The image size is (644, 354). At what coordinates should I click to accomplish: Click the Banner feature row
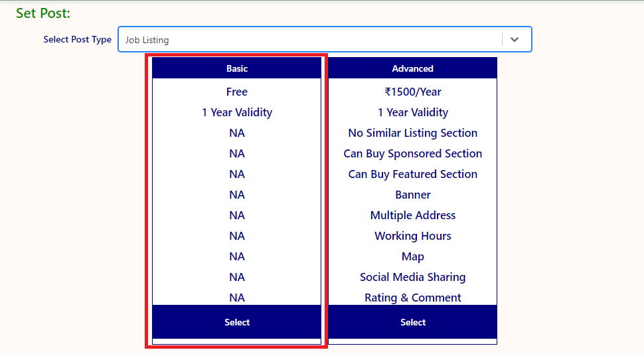(412, 195)
